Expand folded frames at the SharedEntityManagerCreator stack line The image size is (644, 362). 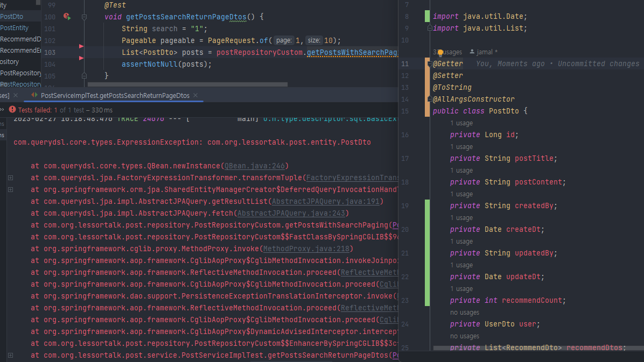point(11,190)
